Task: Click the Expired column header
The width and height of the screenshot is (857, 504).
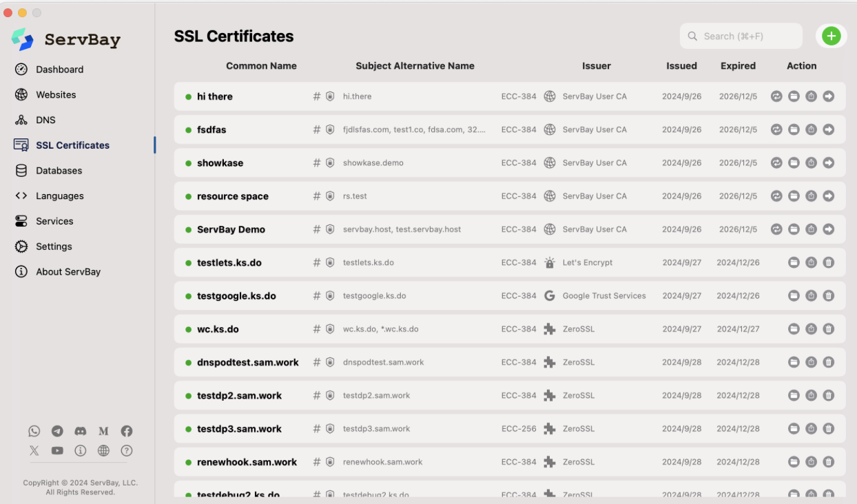Action: [x=738, y=66]
